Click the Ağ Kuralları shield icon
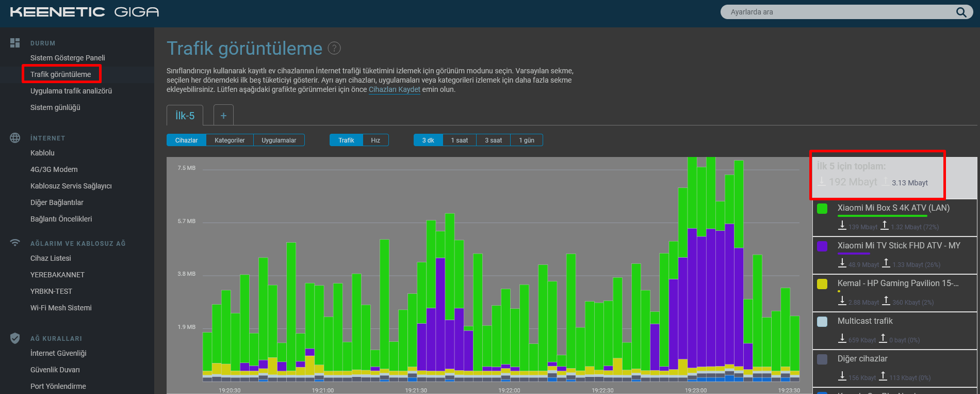 tap(15, 338)
